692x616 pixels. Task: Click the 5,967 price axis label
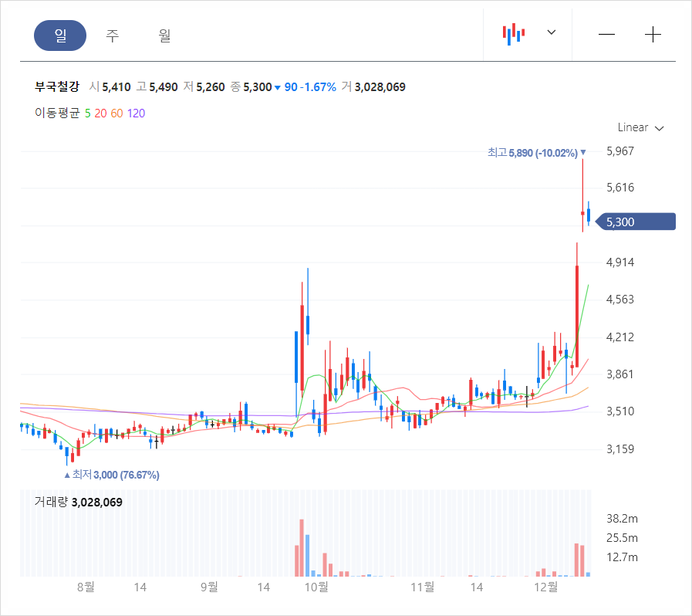point(620,151)
